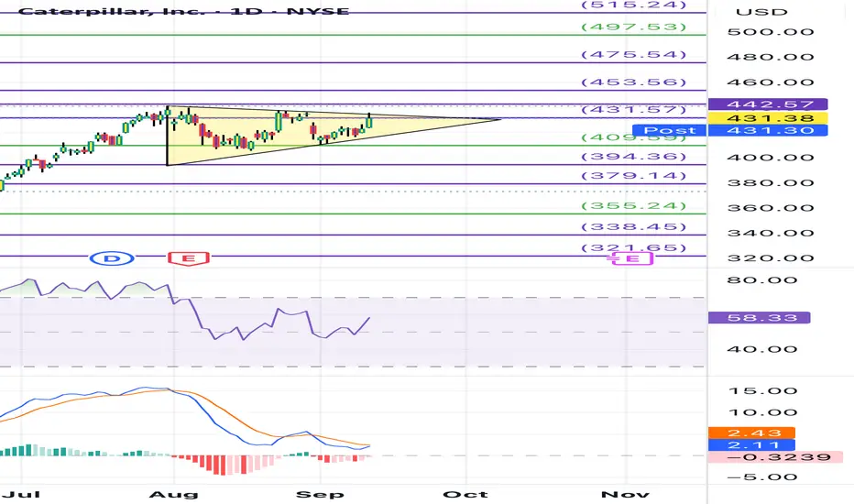Click the (453.56) level label
The width and height of the screenshot is (854, 504).
633,82
